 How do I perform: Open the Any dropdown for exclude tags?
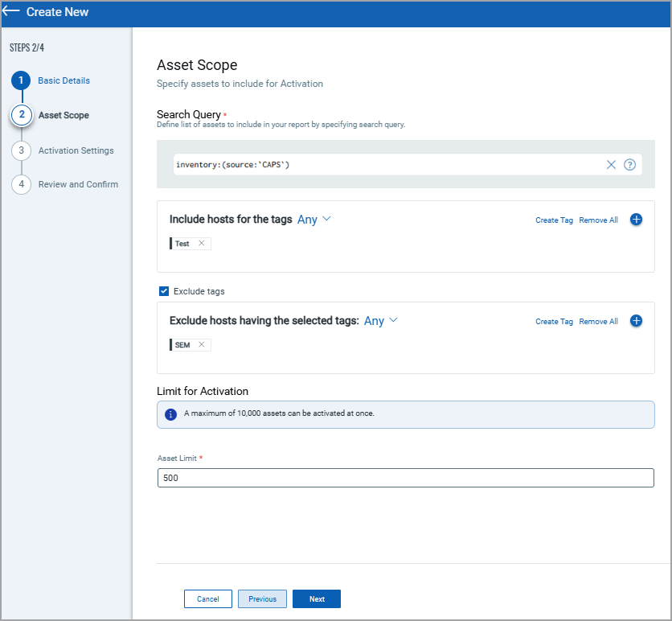[x=381, y=321]
